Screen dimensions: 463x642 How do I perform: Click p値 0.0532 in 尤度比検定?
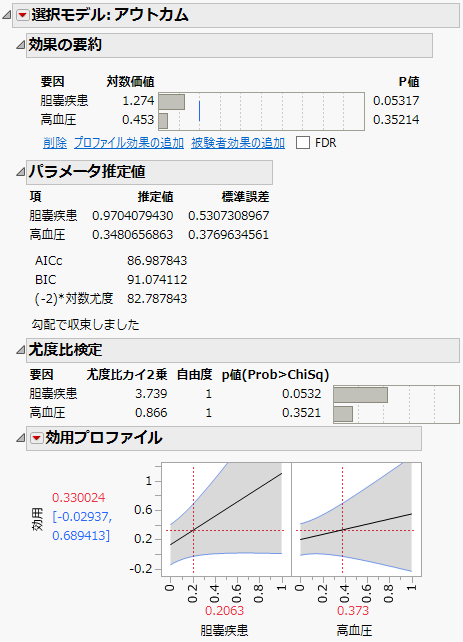pyautogui.click(x=301, y=394)
